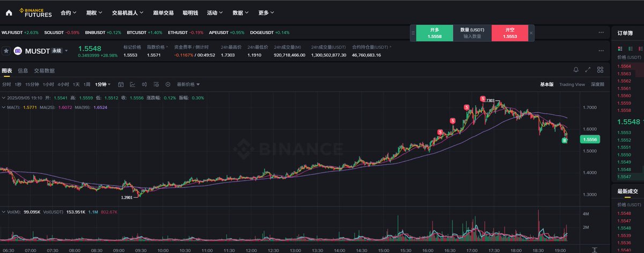Click the red 开空 1.5553 button
The image size is (644, 253).
pyautogui.click(x=509, y=33)
